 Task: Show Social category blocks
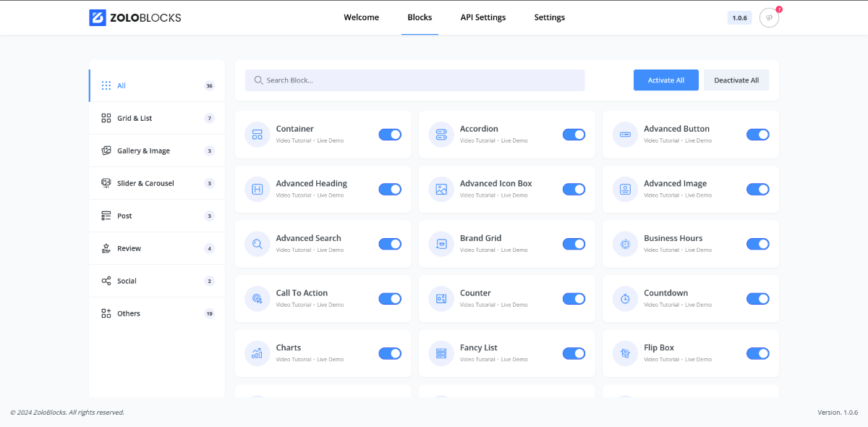click(157, 281)
